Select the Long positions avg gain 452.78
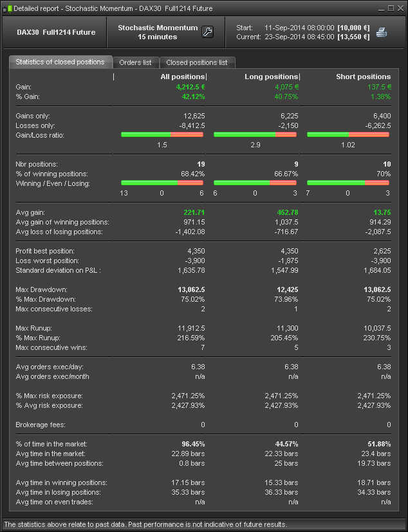 point(288,212)
